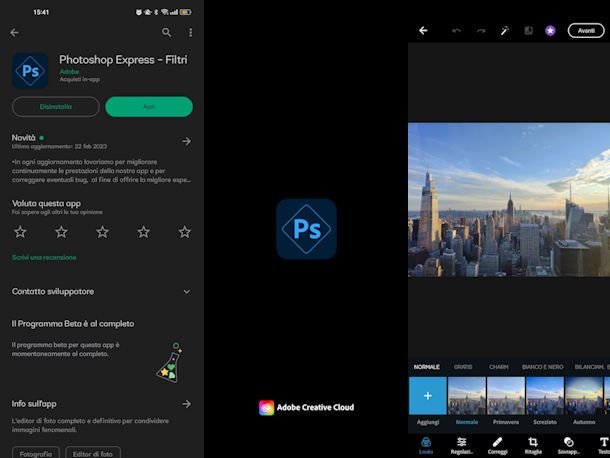The height and width of the screenshot is (458, 610).
Task: Undo the last edit
Action: pos(457,30)
